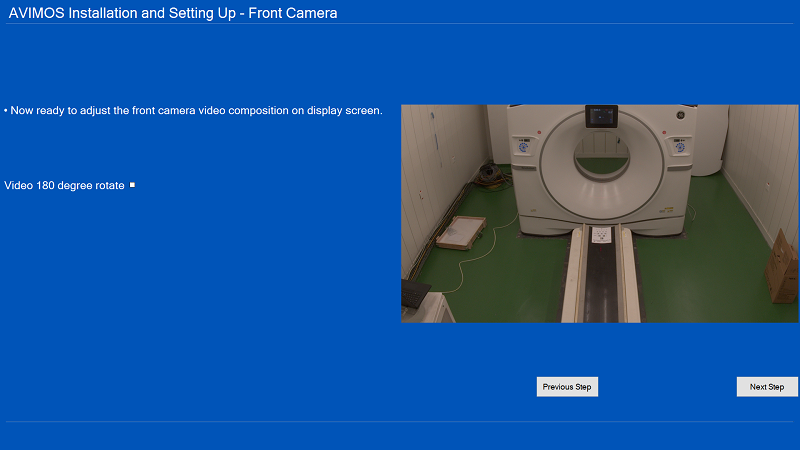Click the paper sheet on the patient table
The image size is (800, 450).
point(601,236)
